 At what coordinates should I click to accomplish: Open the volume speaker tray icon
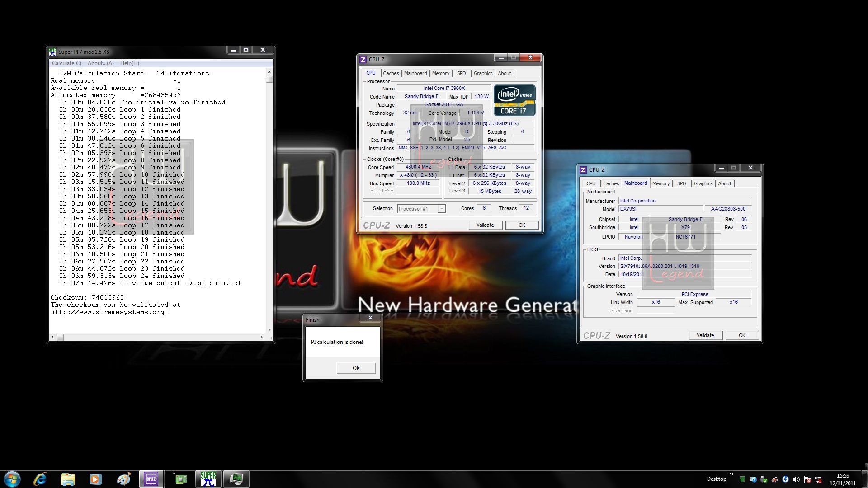point(796,479)
